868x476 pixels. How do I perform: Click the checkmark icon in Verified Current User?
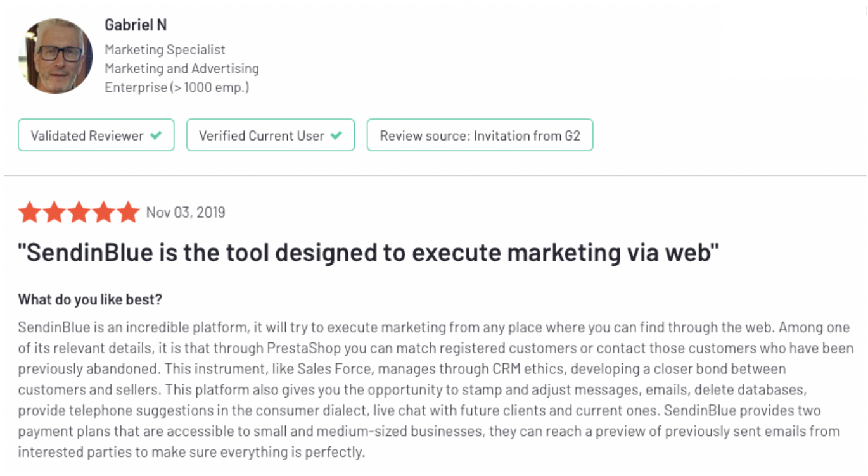(x=336, y=135)
